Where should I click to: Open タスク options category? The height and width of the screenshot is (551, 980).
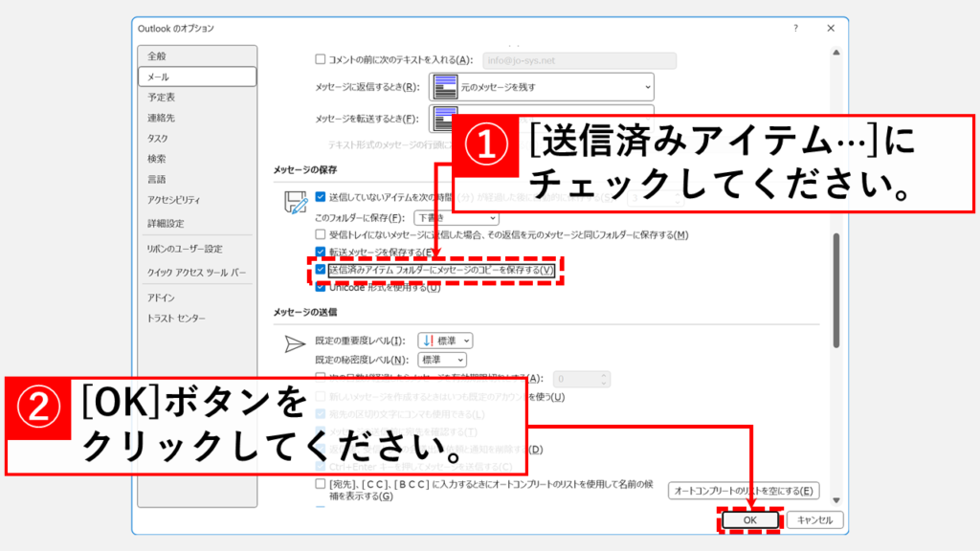pyautogui.click(x=197, y=139)
